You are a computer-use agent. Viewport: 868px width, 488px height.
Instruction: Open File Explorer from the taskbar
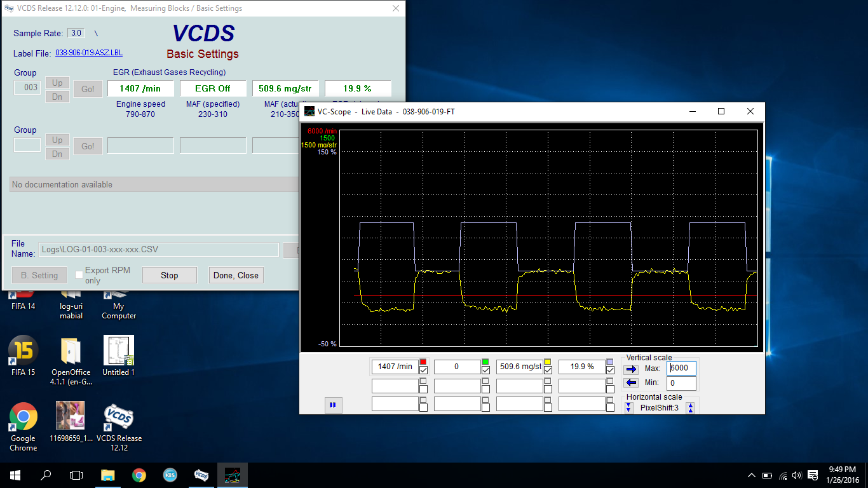coord(108,475)
